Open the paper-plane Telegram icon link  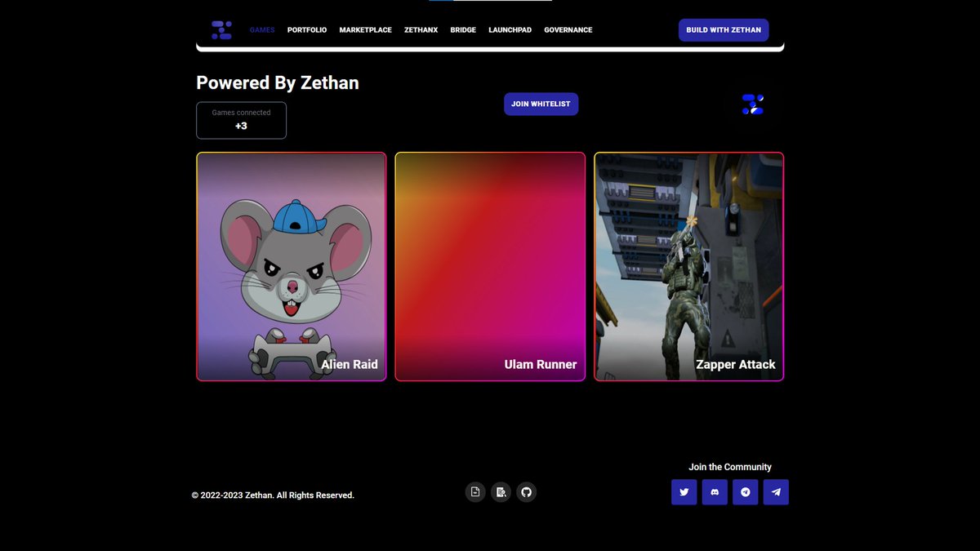coord(776,492)
